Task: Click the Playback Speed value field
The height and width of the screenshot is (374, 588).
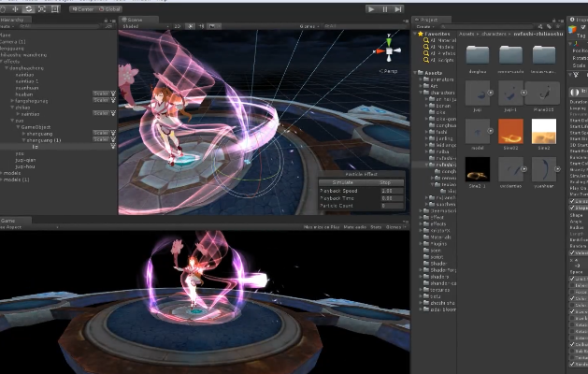Action: point(392,191)
